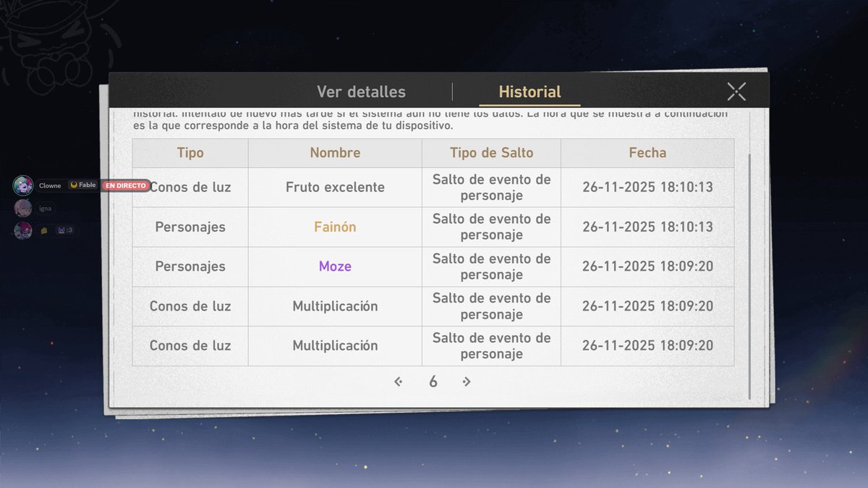Click the Personajes cell in Fainón row
868x488 pixels.
[190, 227]
